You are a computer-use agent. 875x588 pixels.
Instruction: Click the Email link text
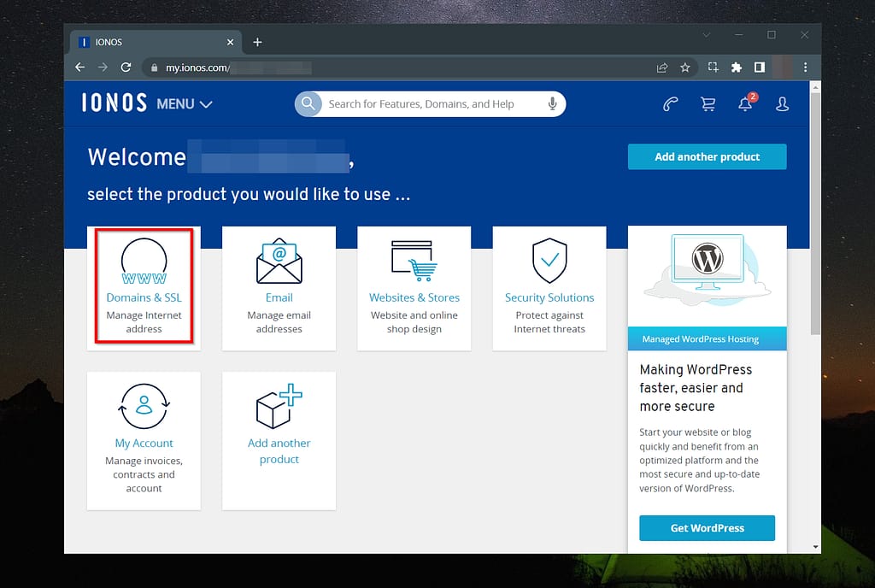(x=279, y=298)
